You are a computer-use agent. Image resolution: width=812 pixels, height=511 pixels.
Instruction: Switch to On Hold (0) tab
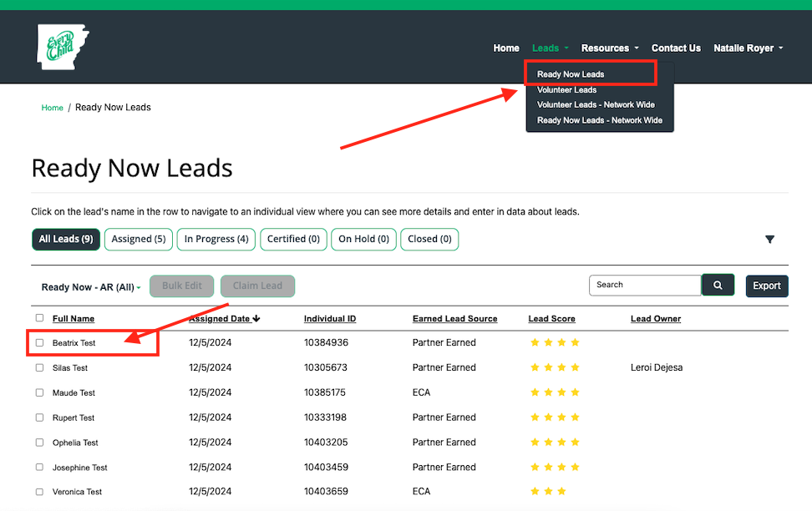[363, 239]
